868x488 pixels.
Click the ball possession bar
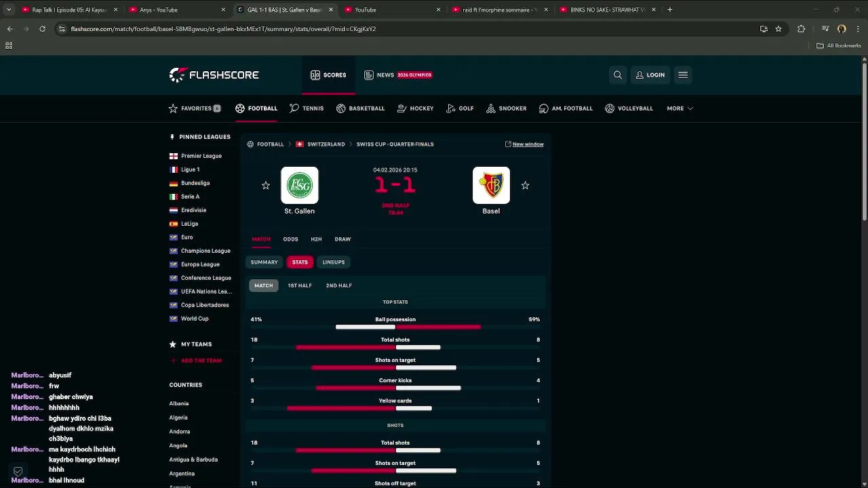[408, 327]
